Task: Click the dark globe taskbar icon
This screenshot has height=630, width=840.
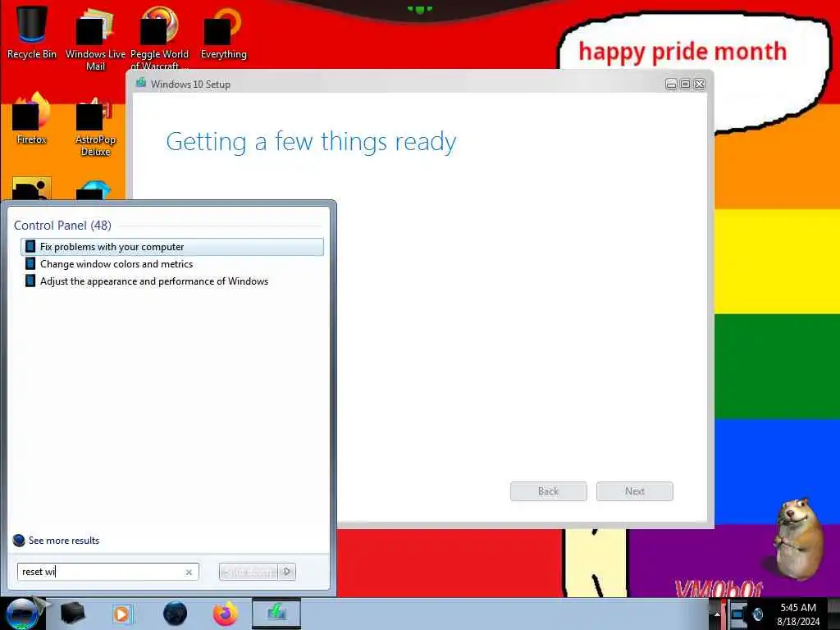Action: (176, 614)
